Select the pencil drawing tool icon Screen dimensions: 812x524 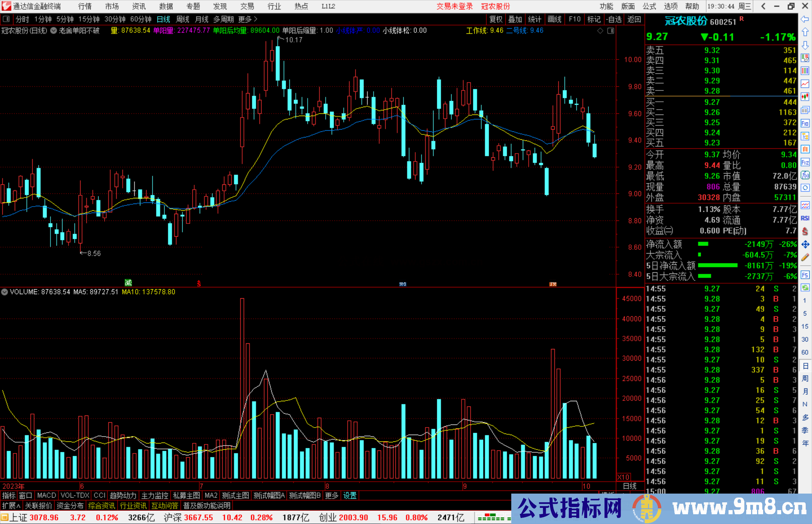tap(805, 258)
